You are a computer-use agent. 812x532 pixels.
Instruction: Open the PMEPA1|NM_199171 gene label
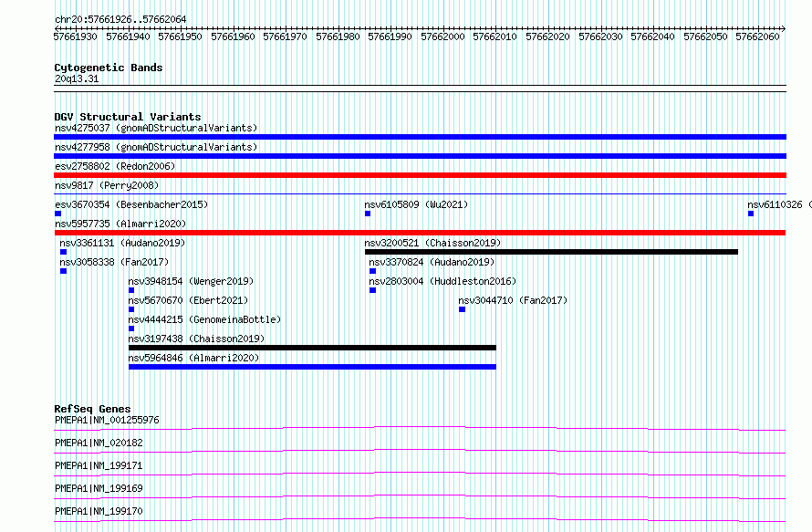pos(99,465)
